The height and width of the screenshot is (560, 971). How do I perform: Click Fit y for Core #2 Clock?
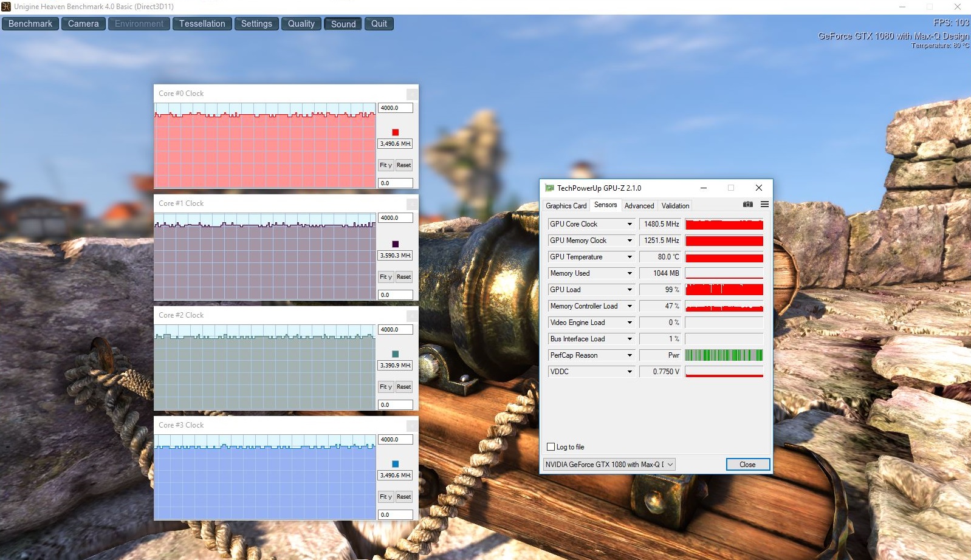(x=386, y=387)
